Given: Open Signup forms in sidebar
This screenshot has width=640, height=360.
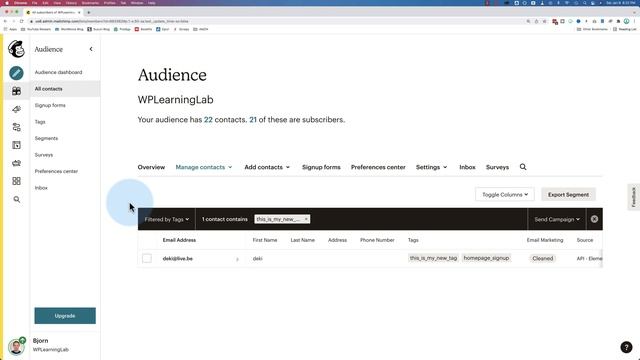Looking at the screenshot, I should (50, 105).
